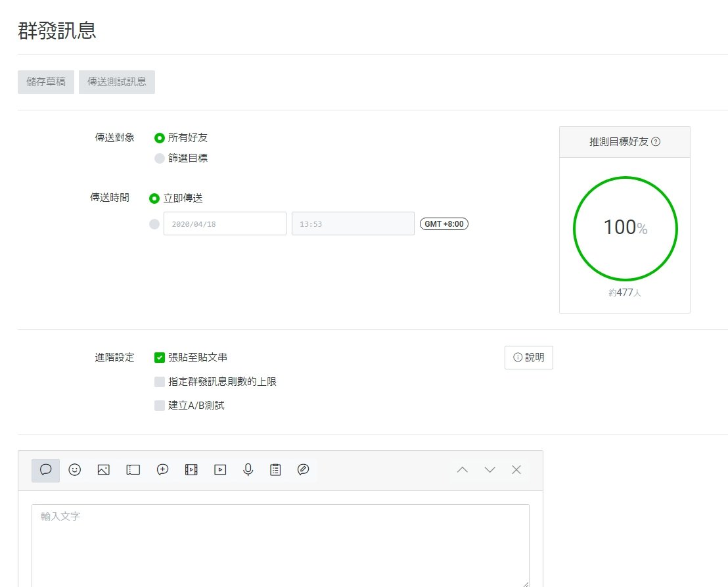Image resolution: width=728 pixels, height=587 pixels.
Task: Choose the sticker smiley face icon
Action: point(75,470)
